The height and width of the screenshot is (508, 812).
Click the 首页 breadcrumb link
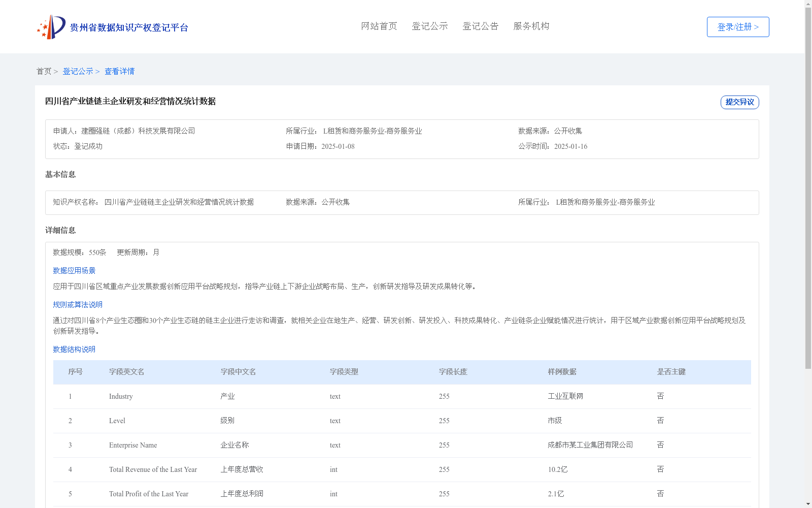44,71
